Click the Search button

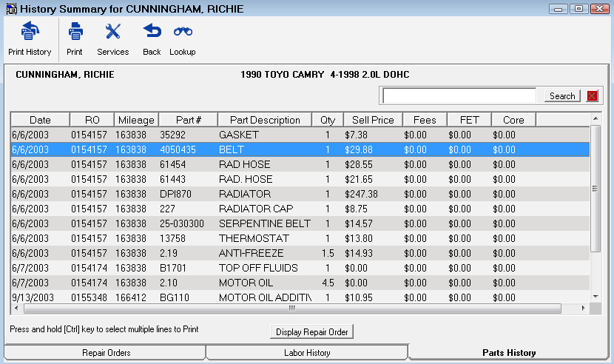(x=562, y=96)
